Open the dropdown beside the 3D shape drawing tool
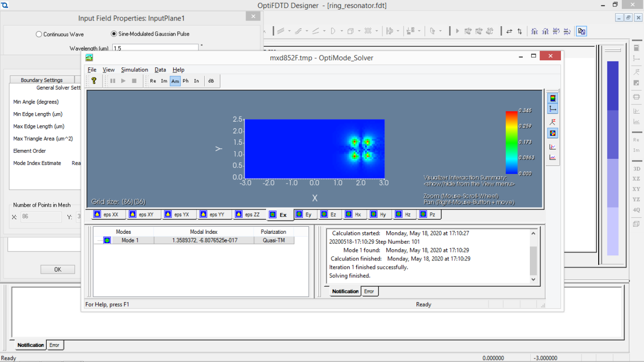Viewport: 644px width, 362px height. [x=359, y=31]
